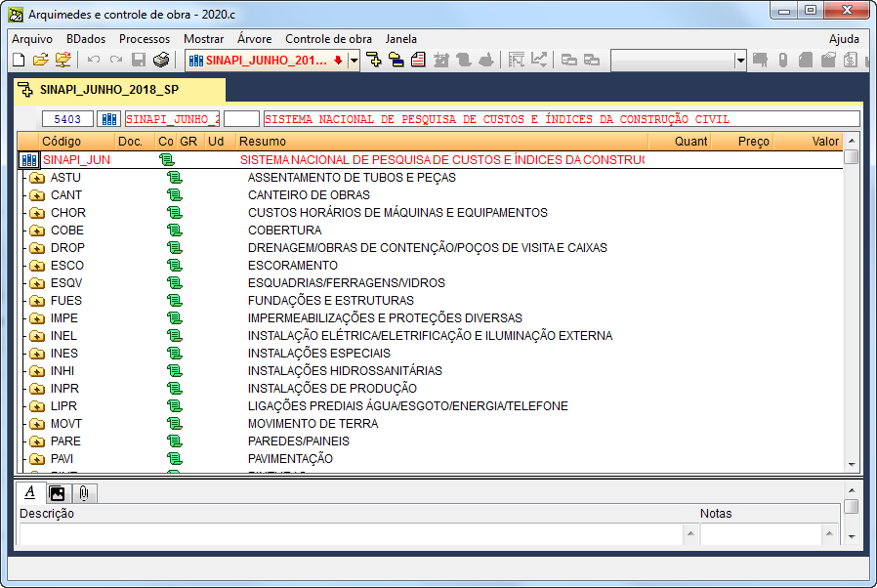
Task: Select the 'CANTEIRO DE OBRAS' row text
Action: click(309, 195)
